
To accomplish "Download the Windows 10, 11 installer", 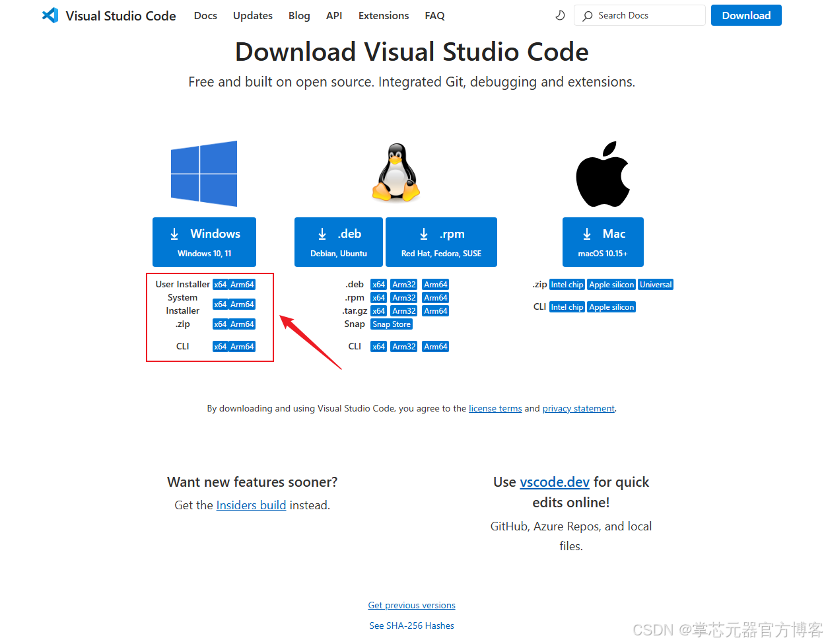I will [x=204, y=242].
